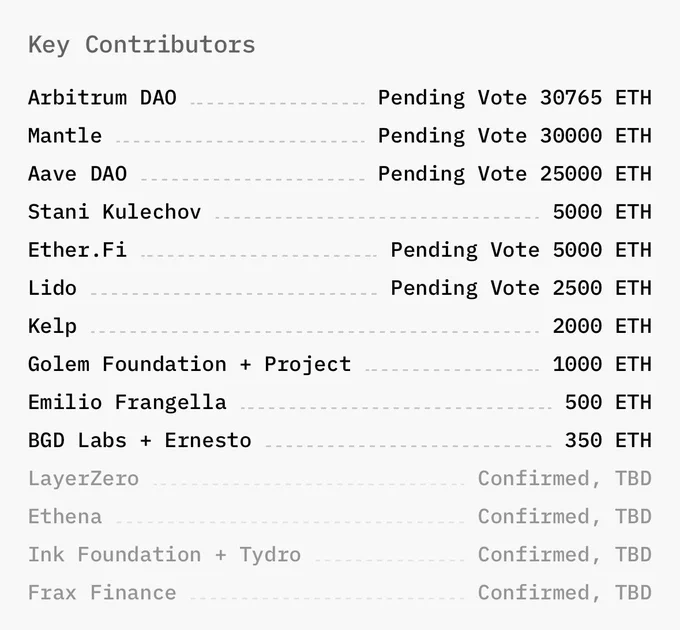Select Ink Foundation + Tydro entry
Viewport: 680px width, 630px height.
point(164,555)
